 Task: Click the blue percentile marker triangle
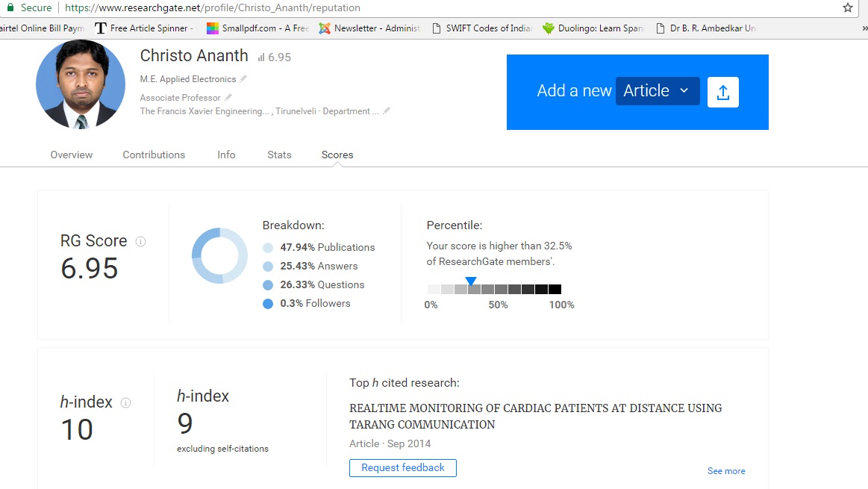(471, 281)
